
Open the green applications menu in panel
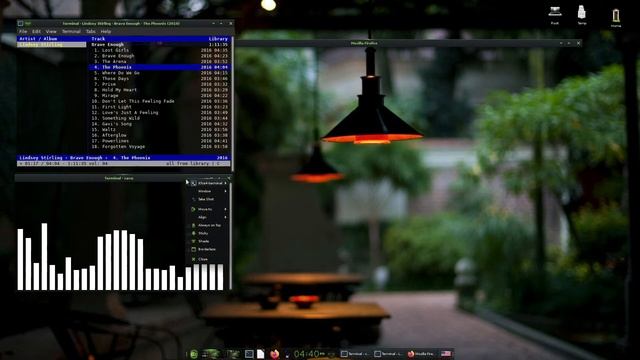(194, 354)
